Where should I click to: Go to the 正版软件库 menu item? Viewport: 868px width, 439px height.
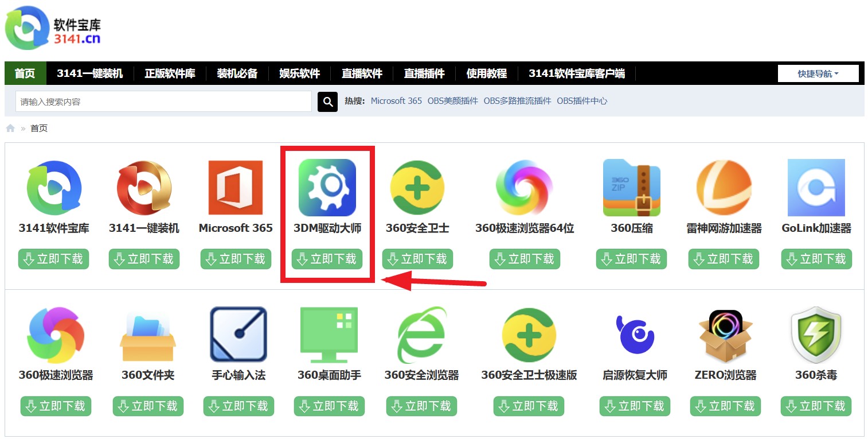(x=170, y=73)
